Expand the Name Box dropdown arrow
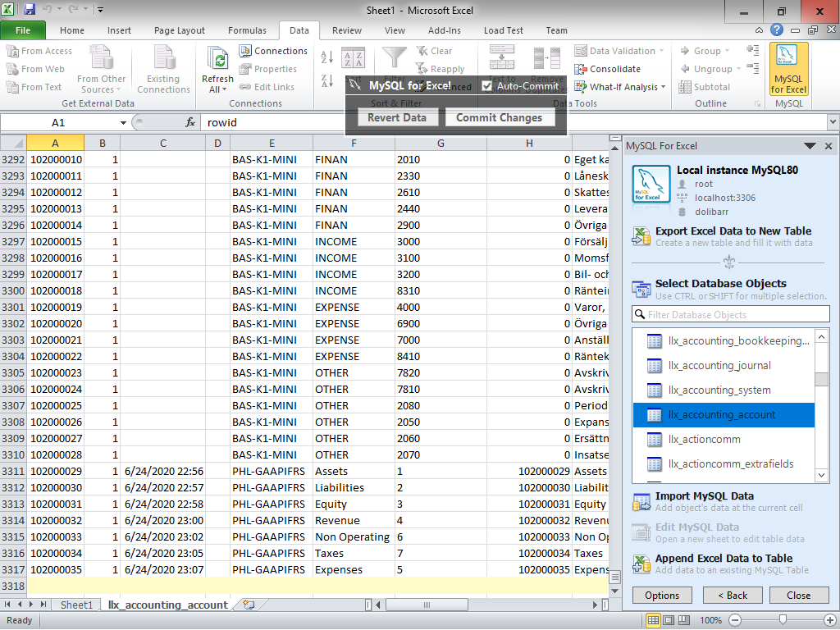The image size is (840, 630). [x=123, y=123]
